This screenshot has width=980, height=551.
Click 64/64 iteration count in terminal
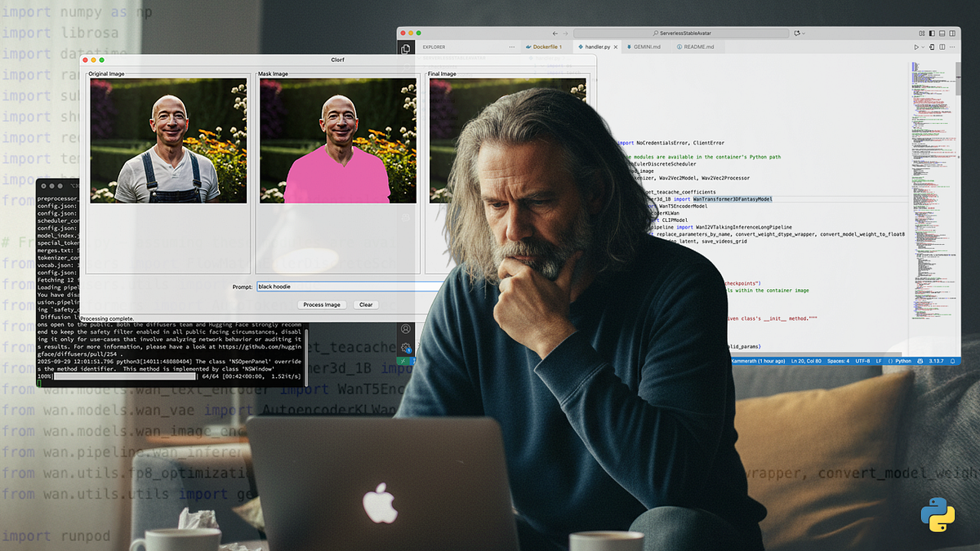click(x=210, y=377)
